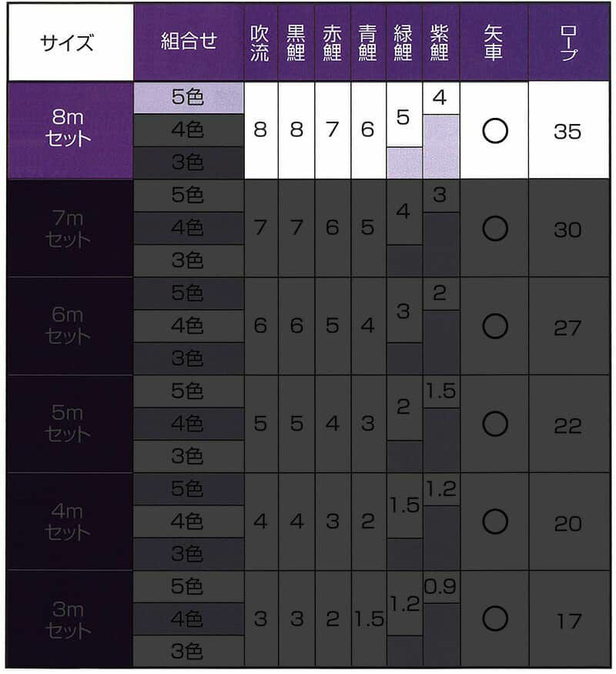Click the 矢車 circle in the 3m set row
The image size is (616, 674).
tap(494, 619)
